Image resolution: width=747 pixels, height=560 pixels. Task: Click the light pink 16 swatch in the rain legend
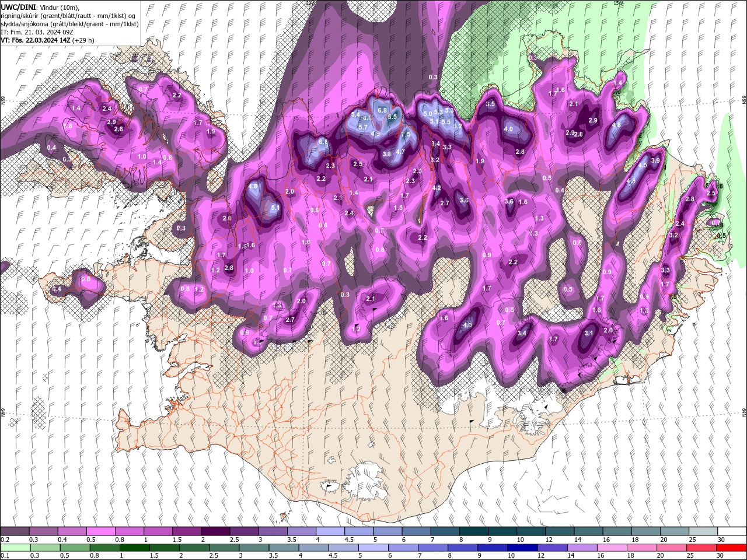tap(612, 548)
